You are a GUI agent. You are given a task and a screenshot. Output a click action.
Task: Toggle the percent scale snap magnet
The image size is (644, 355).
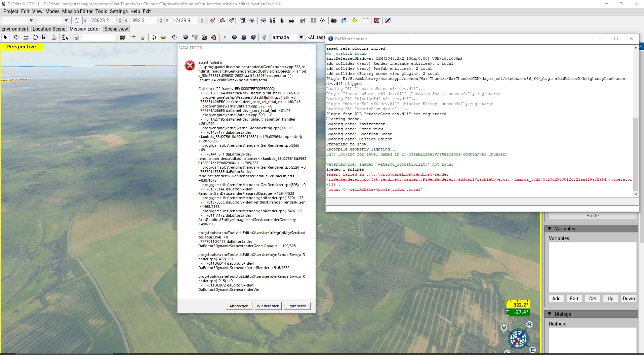232,20
